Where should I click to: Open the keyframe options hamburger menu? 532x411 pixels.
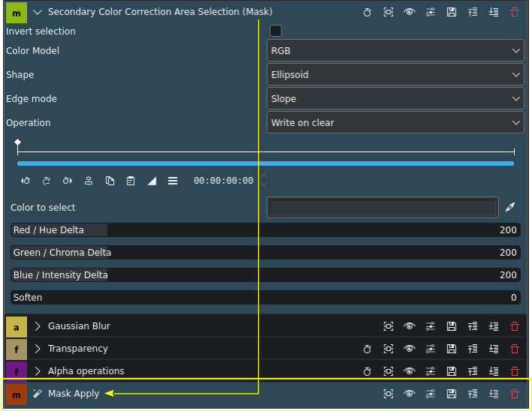point(173,181)
